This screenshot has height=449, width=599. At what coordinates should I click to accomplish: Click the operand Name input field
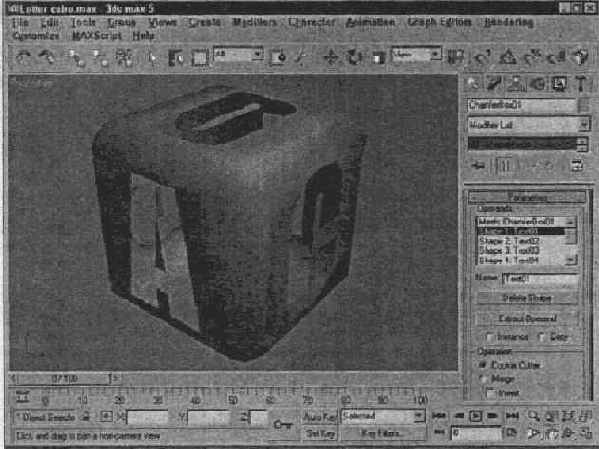[540, 279]
